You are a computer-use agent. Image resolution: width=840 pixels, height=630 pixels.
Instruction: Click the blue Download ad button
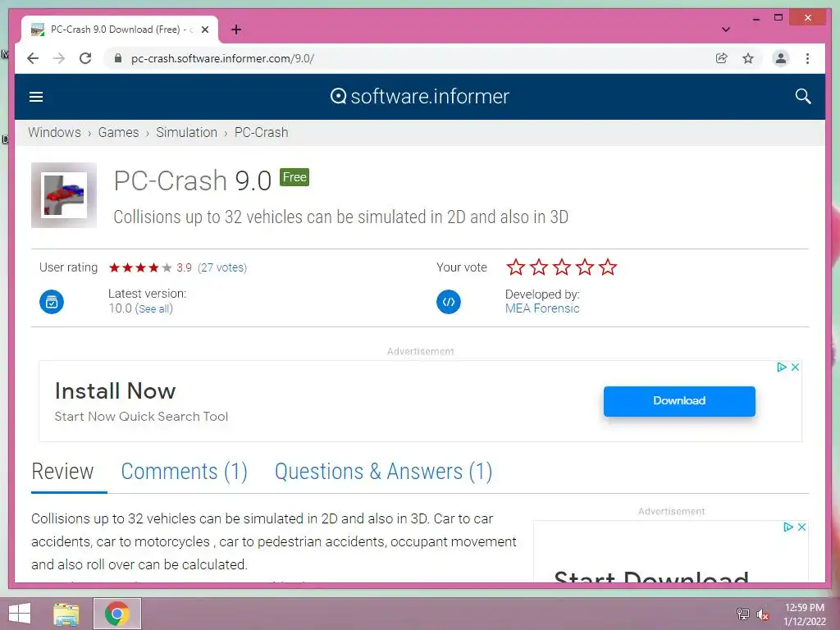[x=679, y=401]
